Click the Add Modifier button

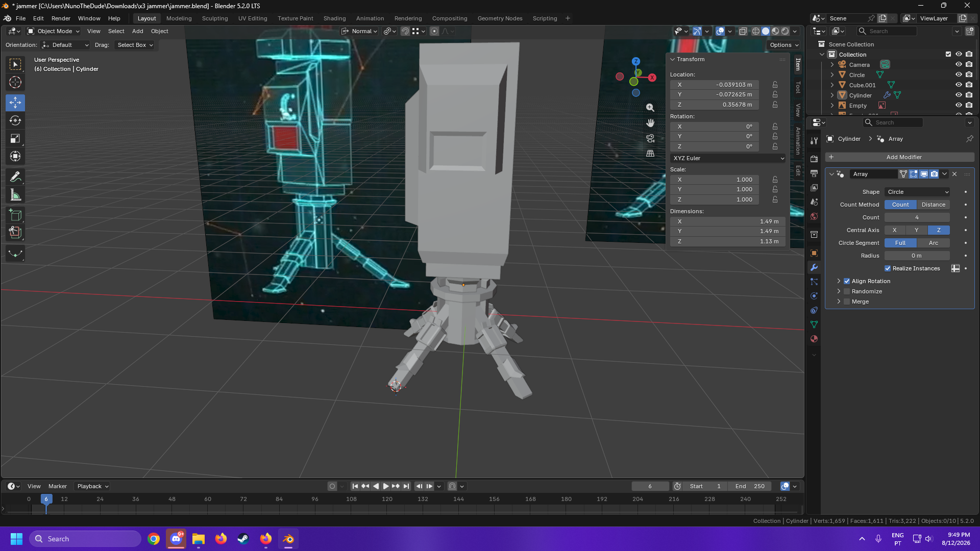[x=900, y=157]
